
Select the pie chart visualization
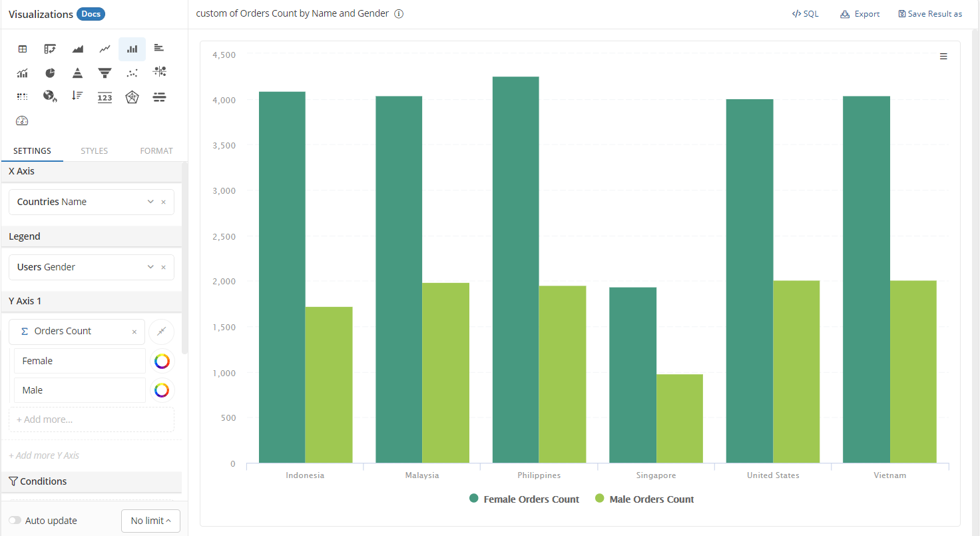tap(50, 73)
